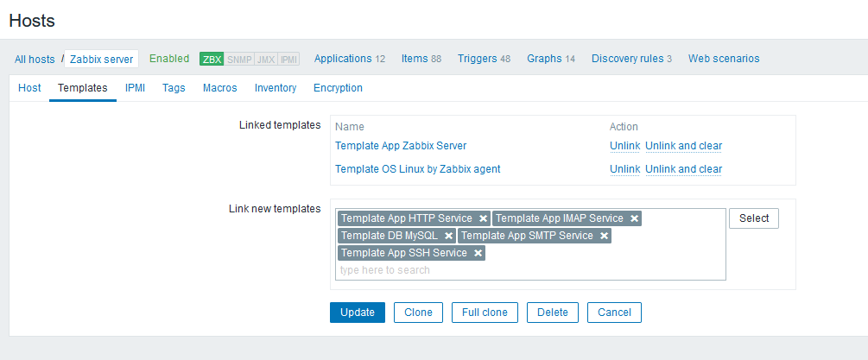This screenshot has height=360, width=868.
Task: Remove Template App SSH Service tag
Action: tap(478, 253)
